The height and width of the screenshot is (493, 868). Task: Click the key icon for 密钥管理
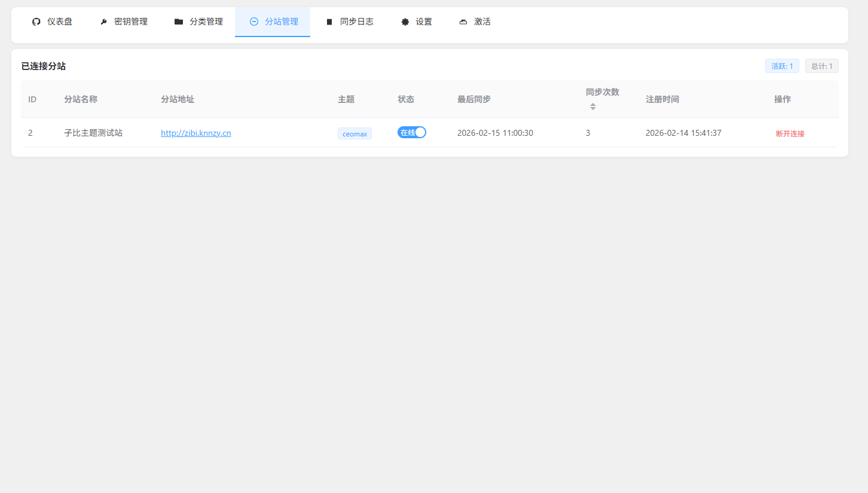click(x=103, y=22)
